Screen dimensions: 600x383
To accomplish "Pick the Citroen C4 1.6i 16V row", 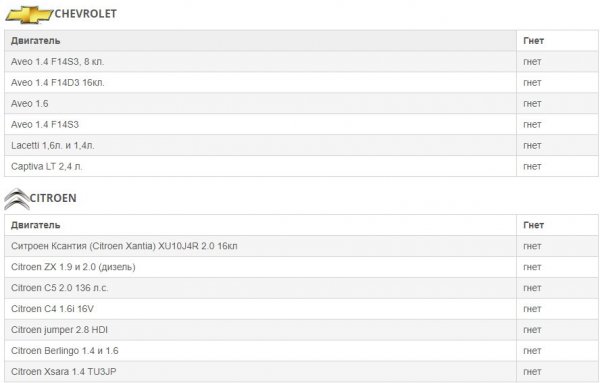I will point(301,309).
